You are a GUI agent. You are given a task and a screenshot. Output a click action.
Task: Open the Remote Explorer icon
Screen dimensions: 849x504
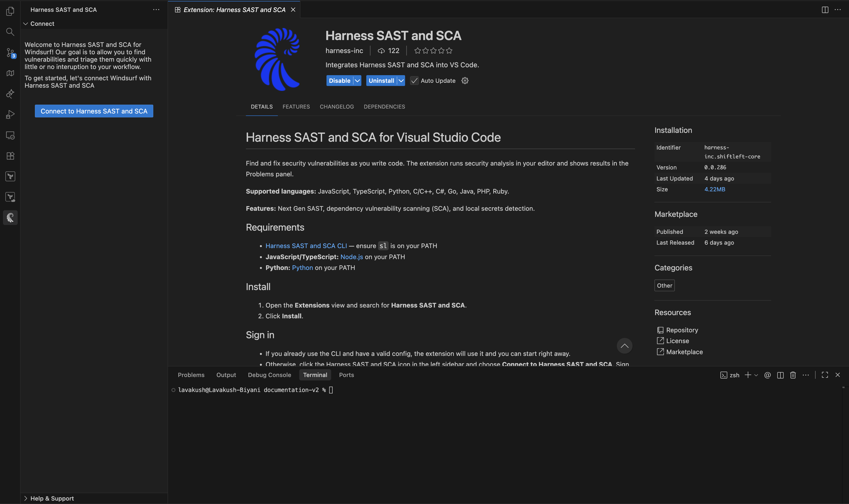tap(10, 135)
